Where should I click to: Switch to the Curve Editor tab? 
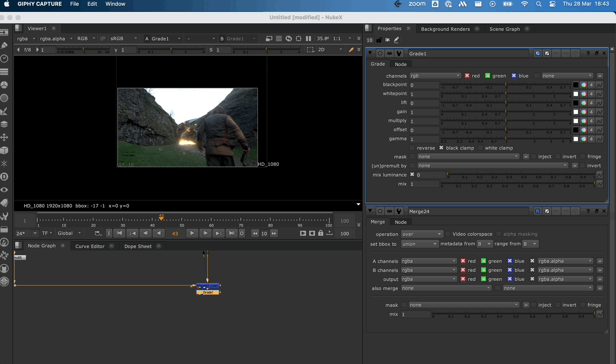pos(90,246)
